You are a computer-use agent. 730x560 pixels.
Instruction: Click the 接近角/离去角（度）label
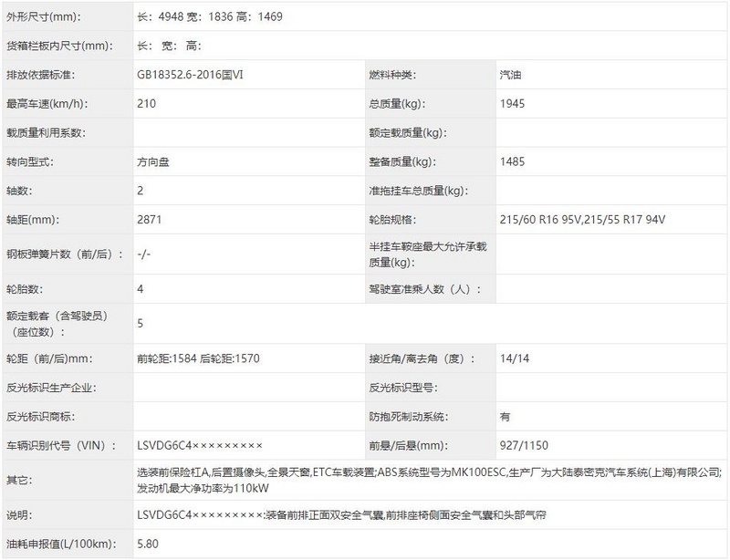coord(422,358)
